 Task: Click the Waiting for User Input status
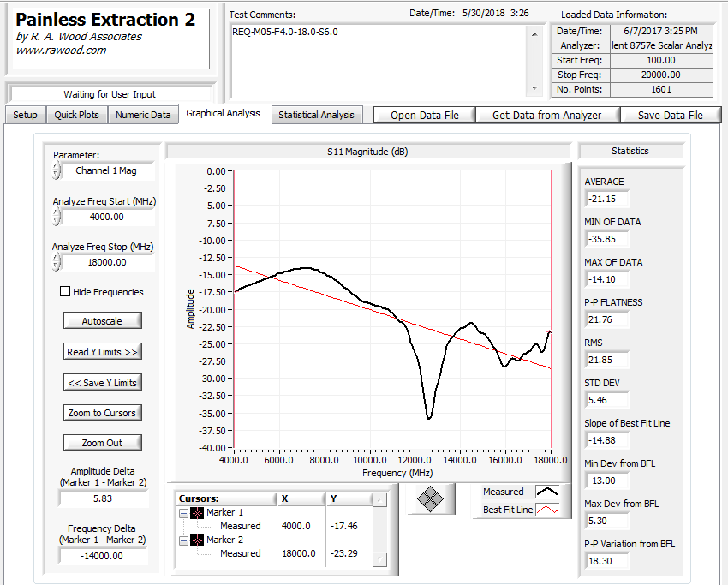110,94
